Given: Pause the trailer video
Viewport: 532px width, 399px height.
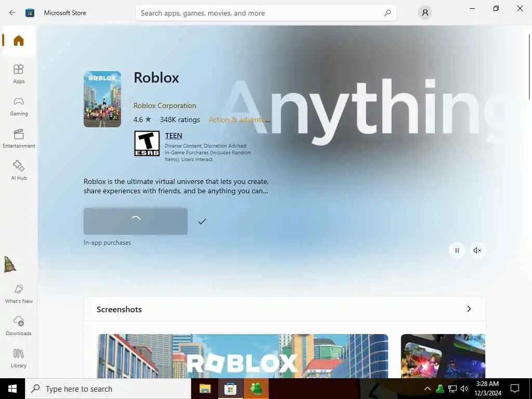Looking at the screenshot, I should coord(457,250).
